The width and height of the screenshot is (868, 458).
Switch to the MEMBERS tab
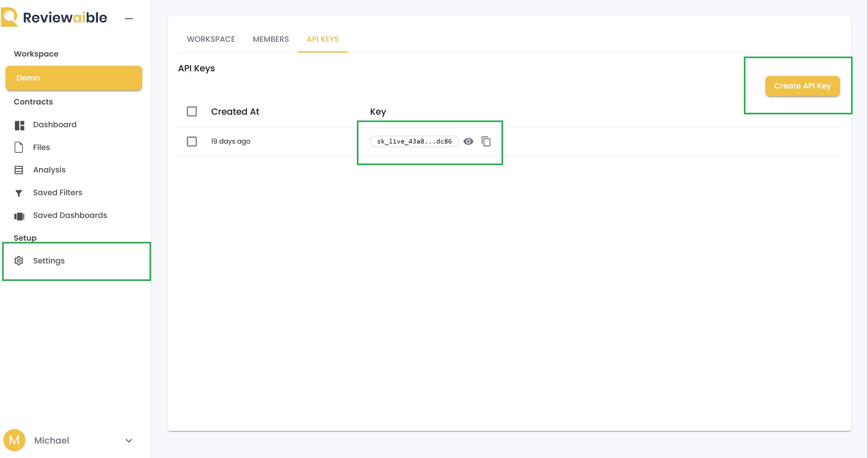coord(271,39)
